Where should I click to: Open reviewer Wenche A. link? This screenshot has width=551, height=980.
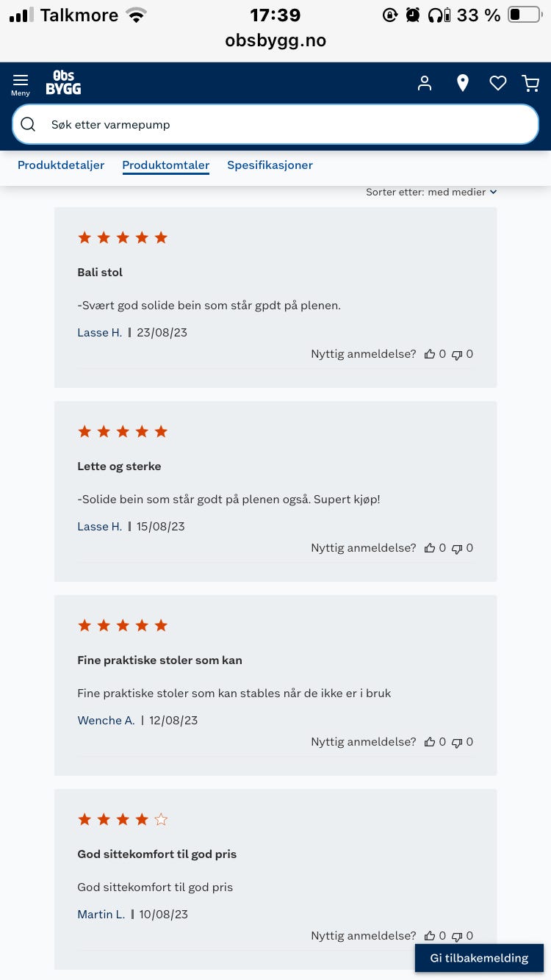106,721
